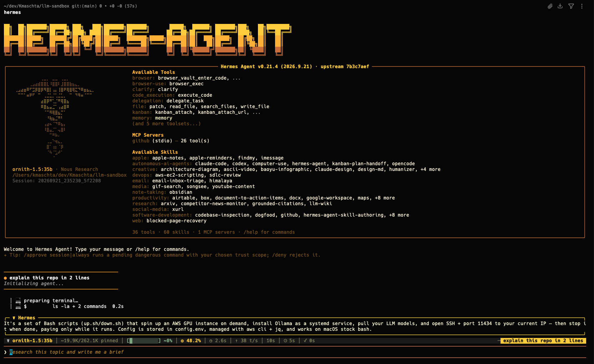Click 'ls -la + 2 commands' tool call line
Screen dimensions: 594x364
coord(80,307)
